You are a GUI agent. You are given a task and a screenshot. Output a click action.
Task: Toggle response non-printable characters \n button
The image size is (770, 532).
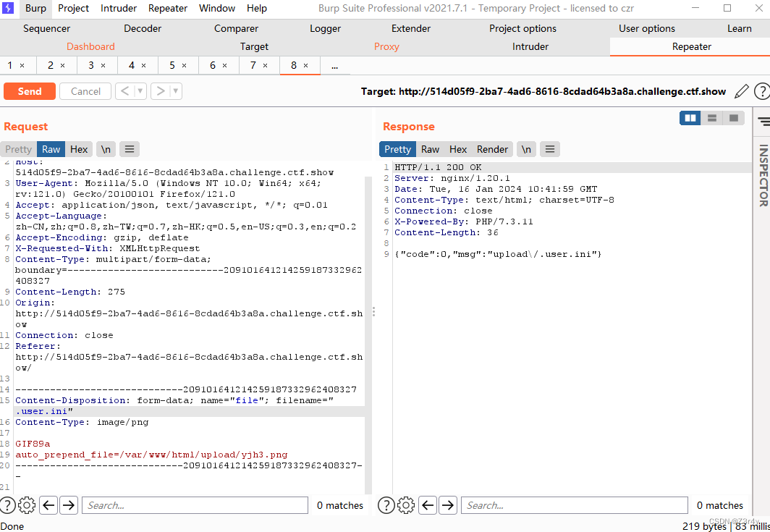526,149
